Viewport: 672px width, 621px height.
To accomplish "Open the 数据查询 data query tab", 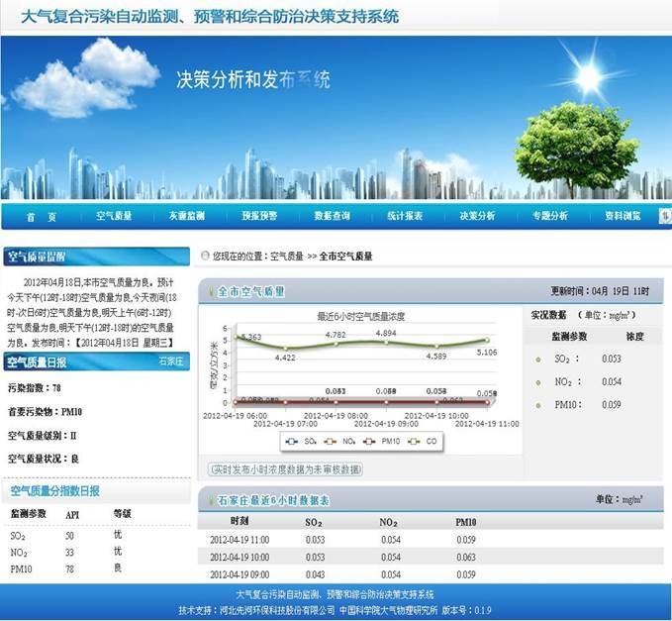I will tap(332, 216).
